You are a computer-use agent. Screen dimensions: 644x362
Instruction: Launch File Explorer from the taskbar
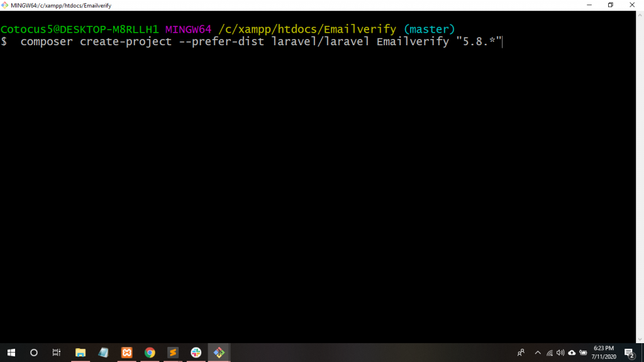80,353
